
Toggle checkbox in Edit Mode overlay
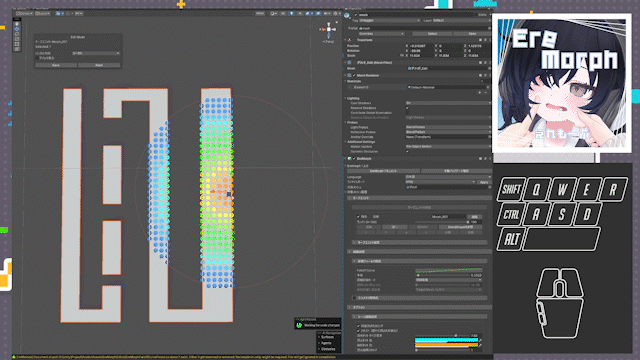[x=37, y=58]
